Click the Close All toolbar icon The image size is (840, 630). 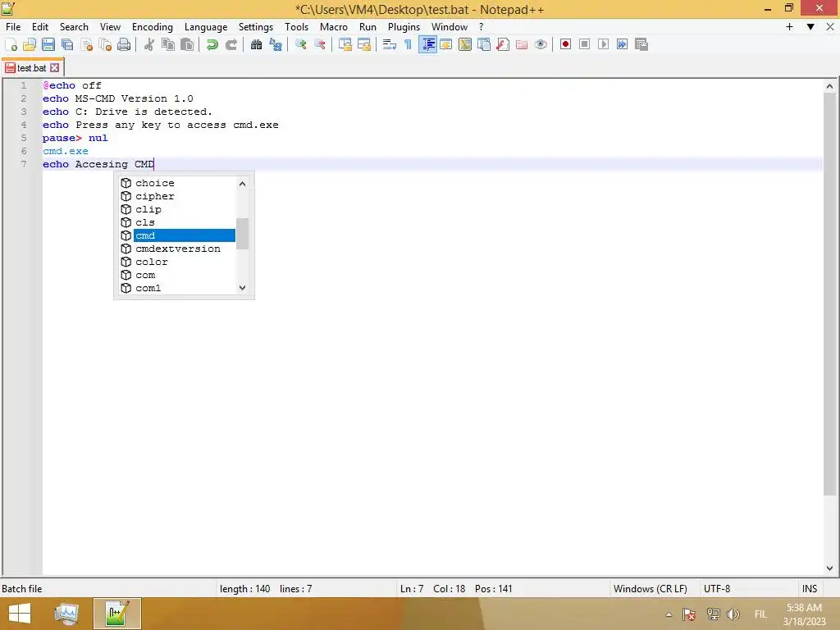[x=105, y=44]
